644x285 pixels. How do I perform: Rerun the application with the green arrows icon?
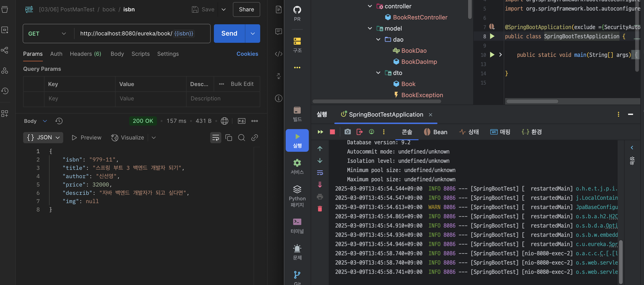pos(320,132)
